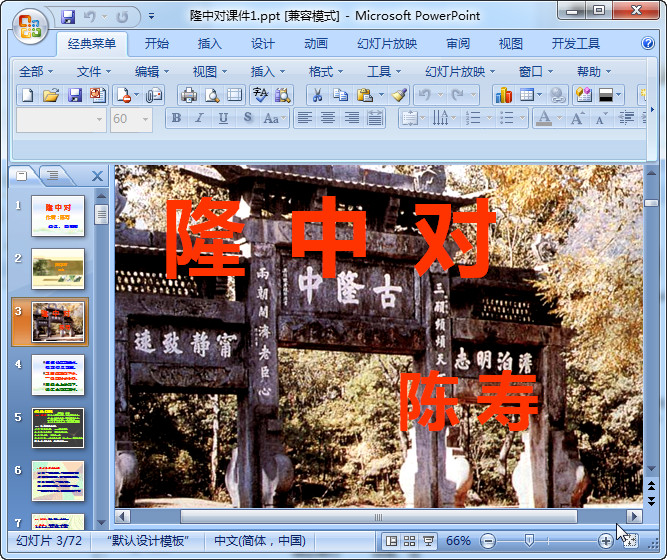Click the Research binoculars icon
The image size is (667, 560).
tap(283, 95)
